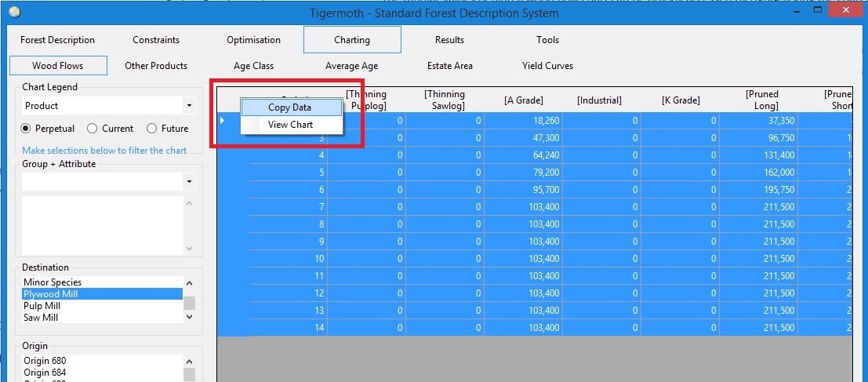Click the A Grade cell 79,200
This screenshot has height=382, width=868.
pyautogui.click(x=523, y=173)
